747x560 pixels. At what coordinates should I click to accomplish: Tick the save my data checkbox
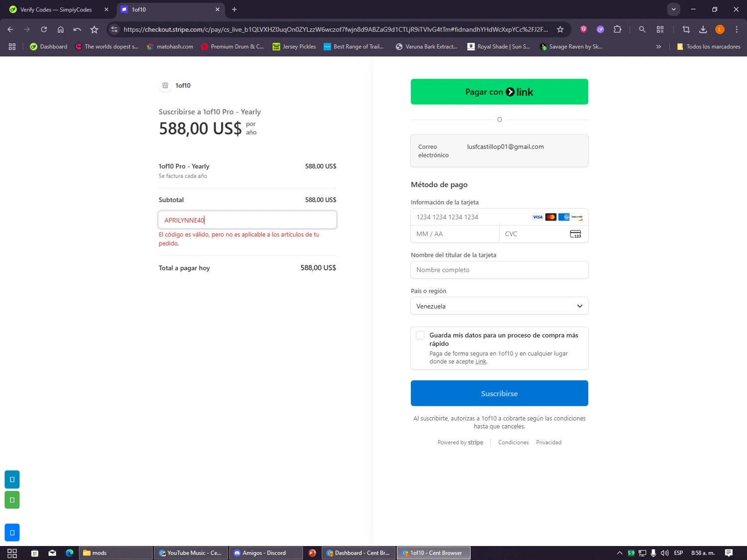(420, 336)
